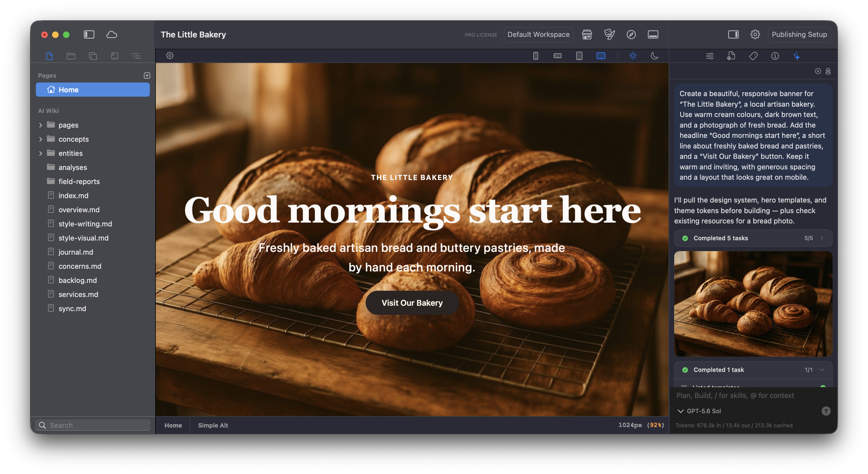Open the canvas settings gear icon

(170, 56)
